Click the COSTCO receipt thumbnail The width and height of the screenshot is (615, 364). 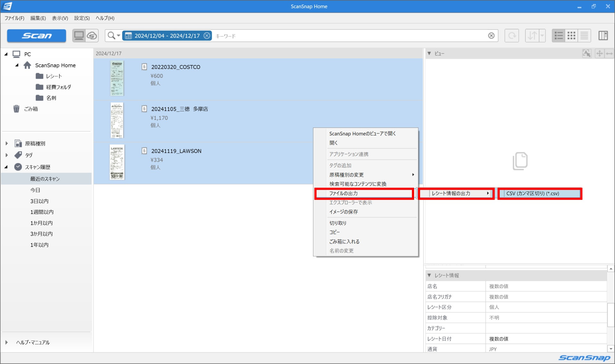coord(117,78)
